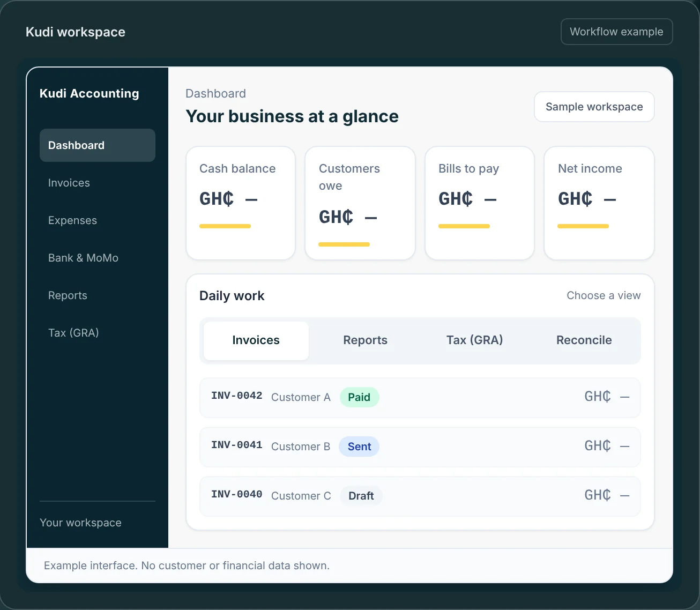Open invoice INV-0042
700x610 pixels.
tap(420, 398)
